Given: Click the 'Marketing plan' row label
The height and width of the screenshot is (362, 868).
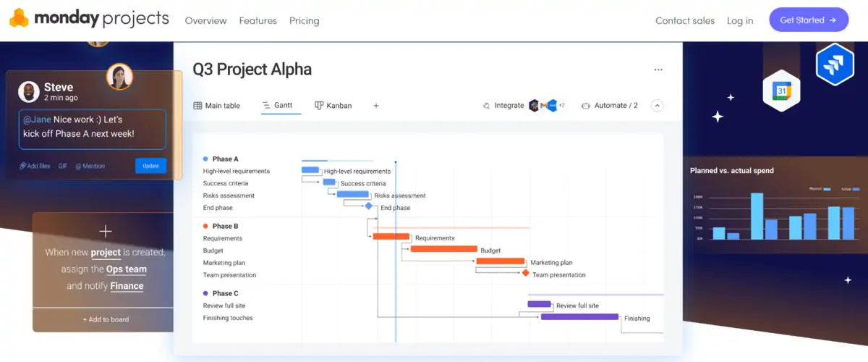Looking at the screenshot, I should pyautogui.click(x=224, y=264).
